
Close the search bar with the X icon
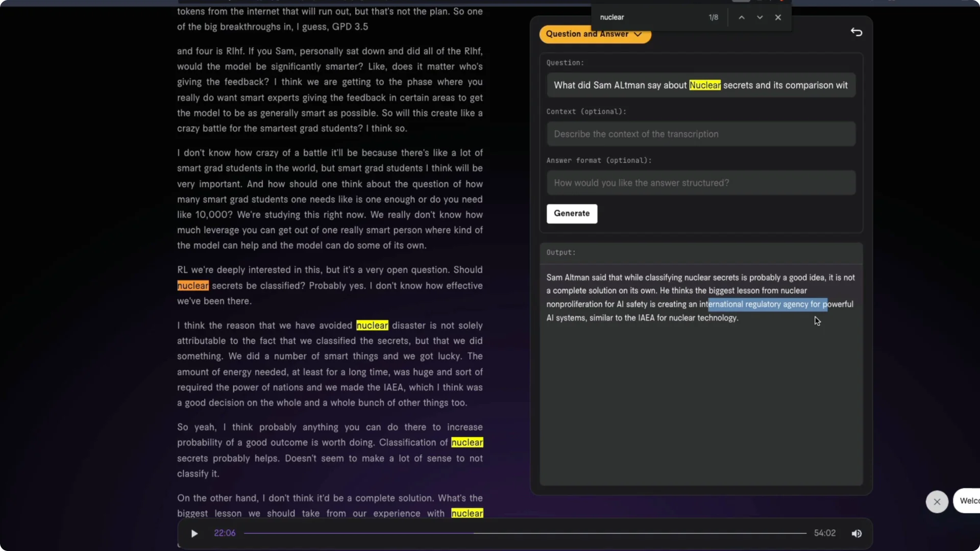point(777,17)
